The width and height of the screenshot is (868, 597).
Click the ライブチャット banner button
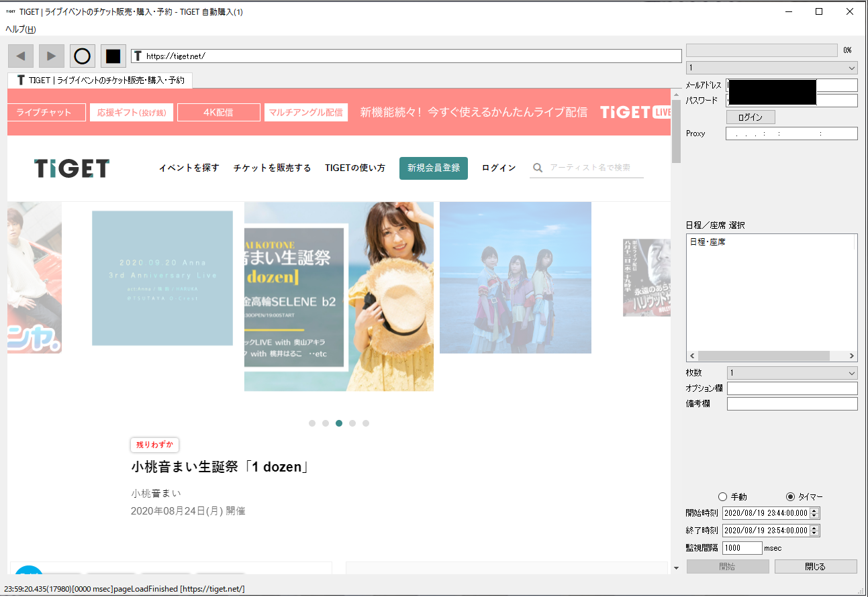coord(47,113)
